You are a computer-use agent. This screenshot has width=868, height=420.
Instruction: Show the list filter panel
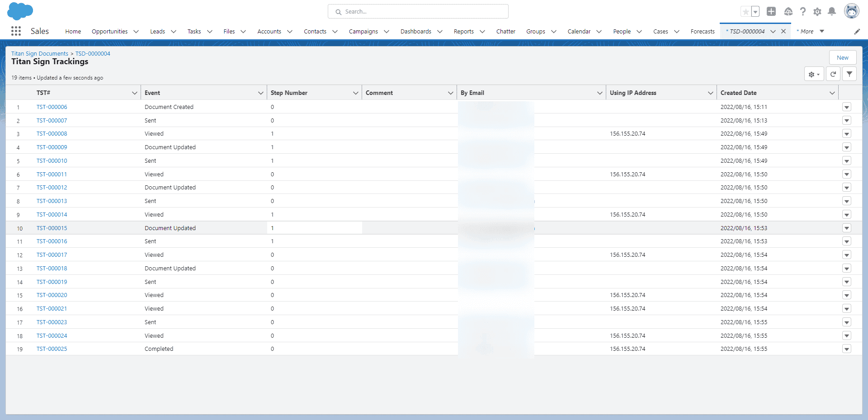click(849, 74)
